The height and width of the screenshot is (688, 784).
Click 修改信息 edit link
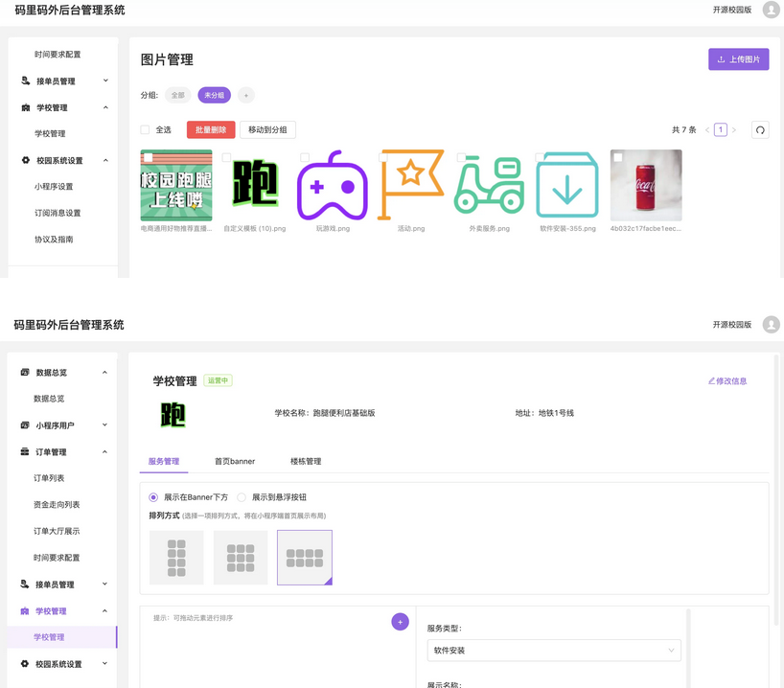(x=727, y=381)
